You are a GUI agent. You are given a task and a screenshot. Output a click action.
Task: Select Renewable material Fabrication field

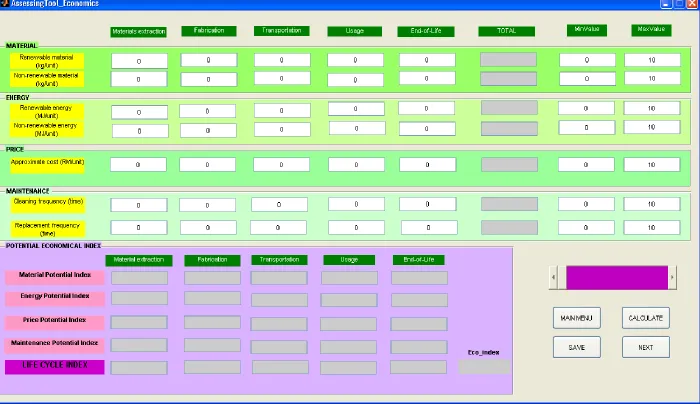coord(208,60)
